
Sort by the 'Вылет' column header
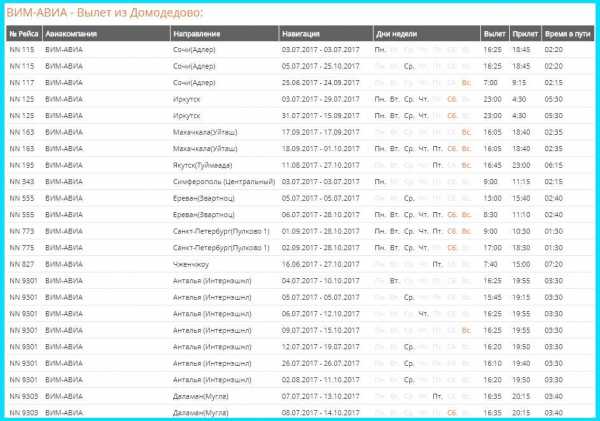(x=492, y=32)
